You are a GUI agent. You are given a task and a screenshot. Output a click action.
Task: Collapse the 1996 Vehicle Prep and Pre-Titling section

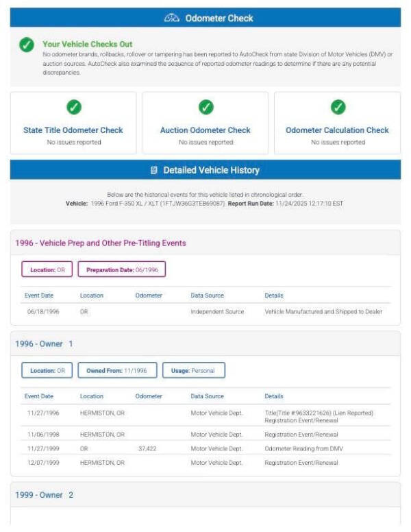pyautogui.click(x=101, y=243)
